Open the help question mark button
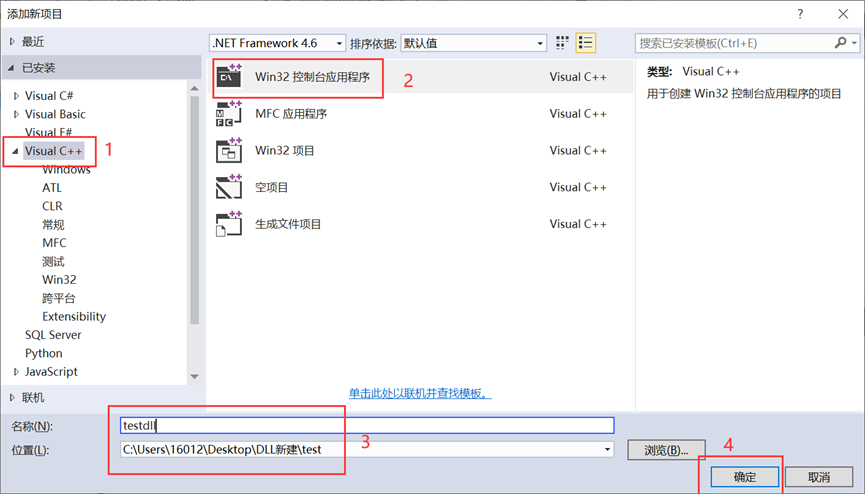The height and width of the screenshot is (494, 865). click(x=800, y=14)
